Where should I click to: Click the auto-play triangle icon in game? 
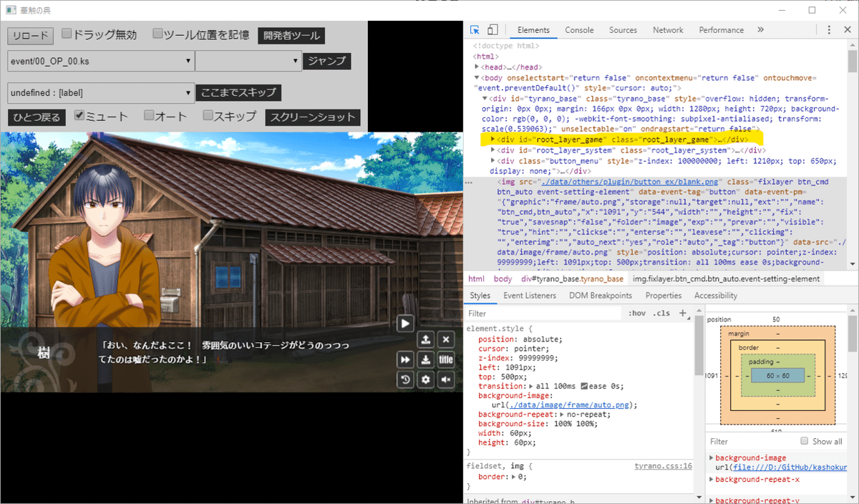[x=405, y=324]
